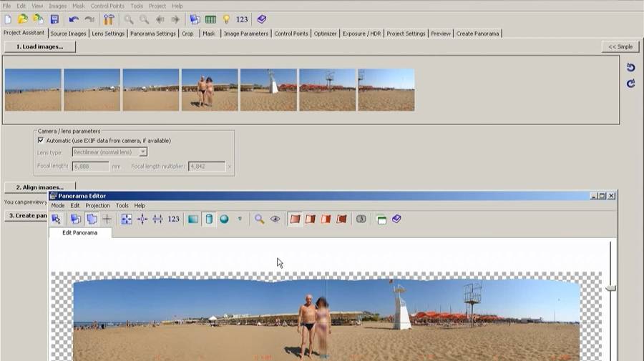Select the first beach thumbnail
The height and width of the screenshot is (361, 644).
33,90
